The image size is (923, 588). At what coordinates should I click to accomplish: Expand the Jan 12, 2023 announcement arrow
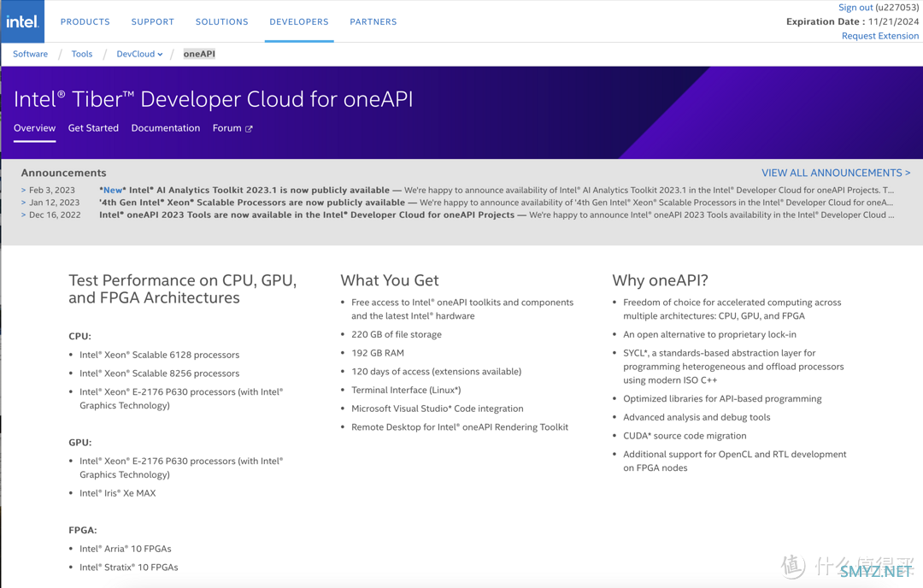24,203
